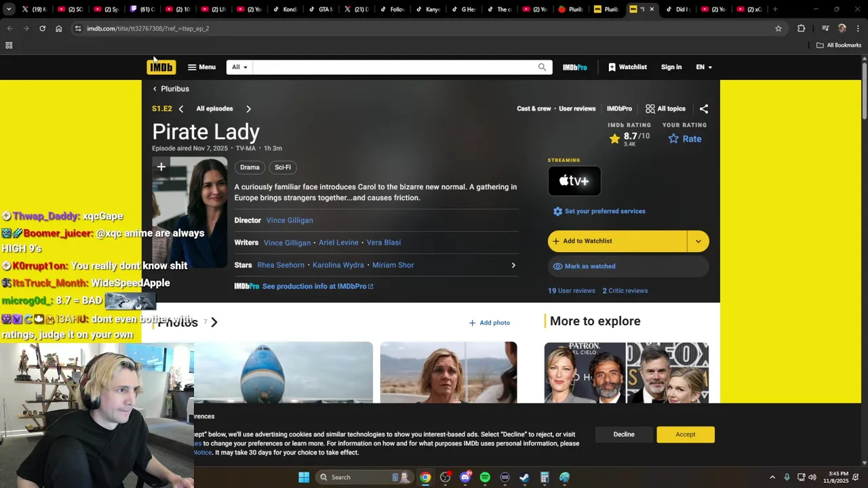This screenshot has width=868, height=488.
Task: Open the All search category dropdown
Action: click(239, 67)
